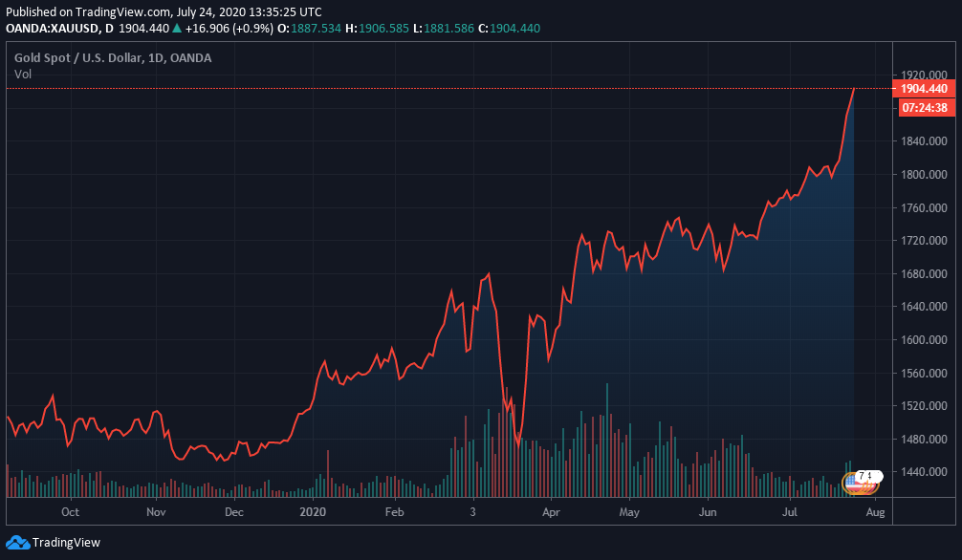Click the 07:24:38 bar countdown label
Screen dimensions: 962x560
coord(924,108)
